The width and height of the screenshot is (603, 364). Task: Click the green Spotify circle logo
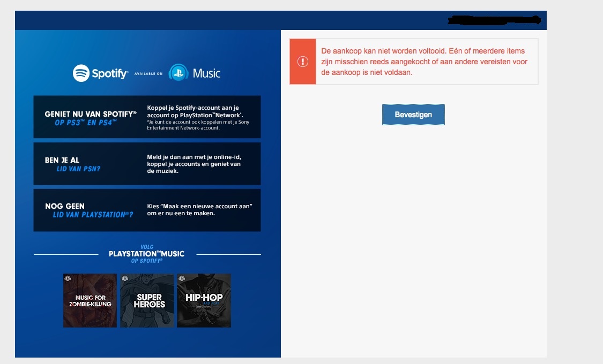pos(81,73)
